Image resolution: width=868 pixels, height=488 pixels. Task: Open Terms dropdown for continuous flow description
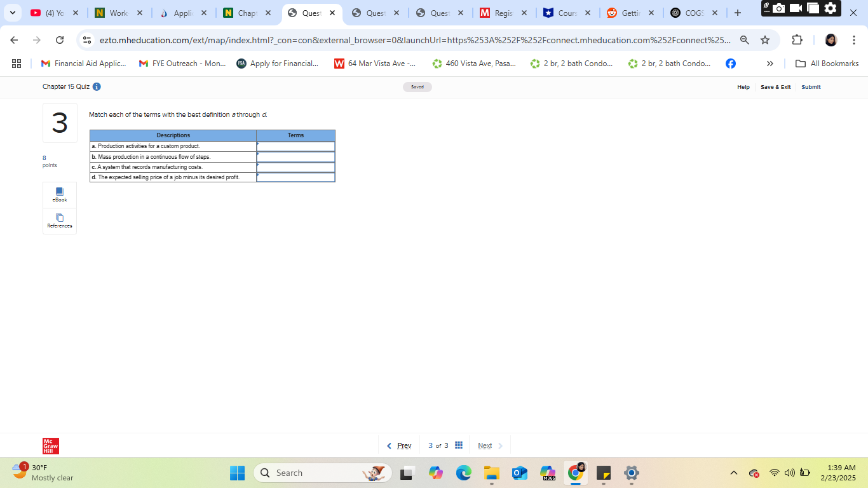pyautogui.click(x=296, y=157)
